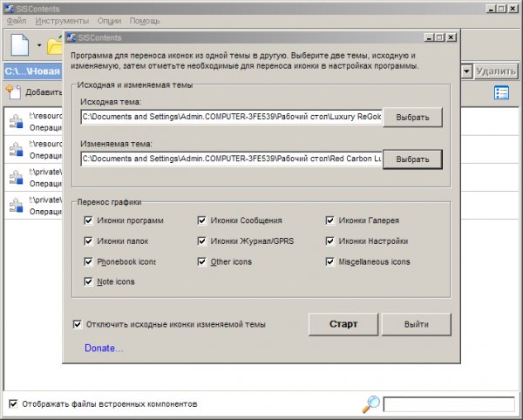Click the New file icon in main toolbar
The width and height of the screenshot is (523, 420).
[20, 45]
